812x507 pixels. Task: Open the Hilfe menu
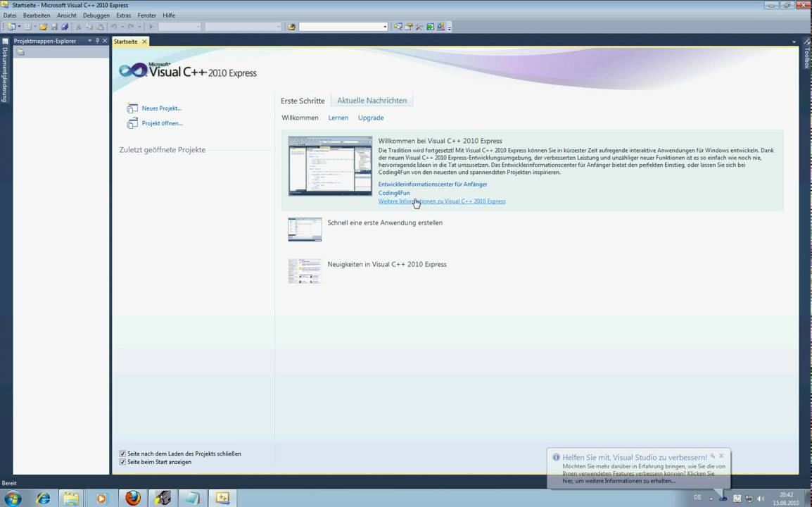pos(169,15)
